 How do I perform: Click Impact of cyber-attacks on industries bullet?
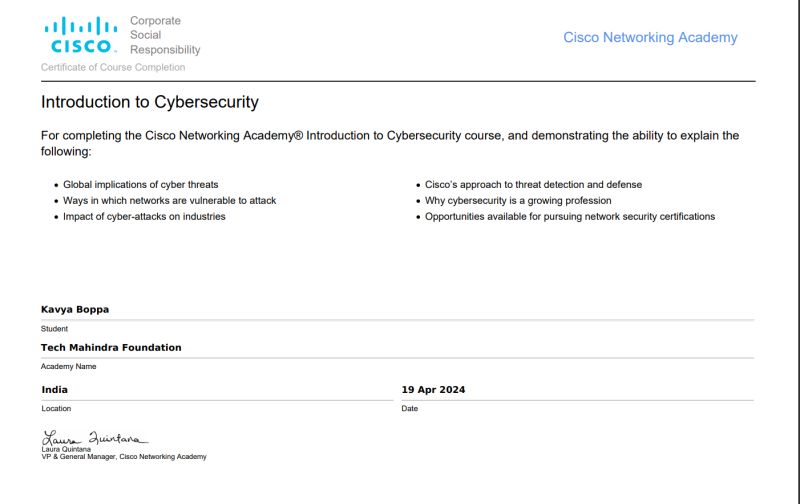click(144, 216)
